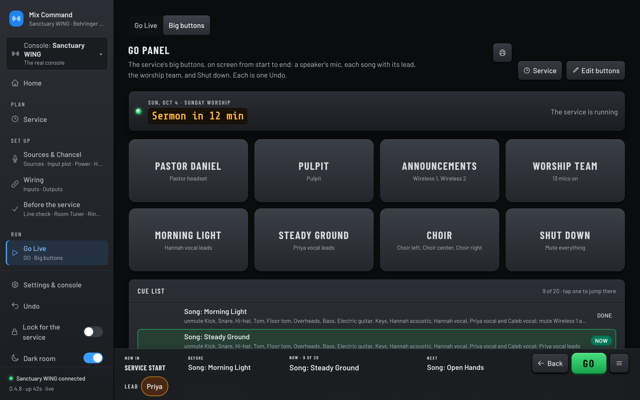Open Settings & console
The height and width of the screenshot is (400, 640).
coord(57,285)
